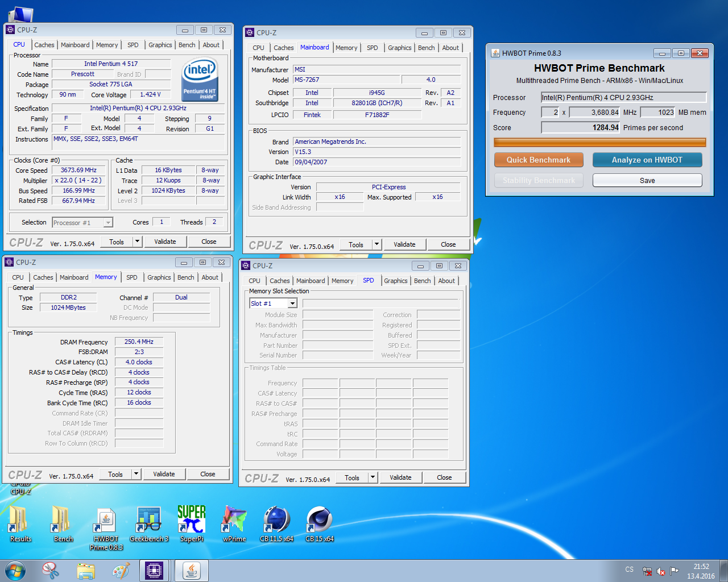Click the 1023 MB mem field
The image size is (728, 582).
coord(657,112)
